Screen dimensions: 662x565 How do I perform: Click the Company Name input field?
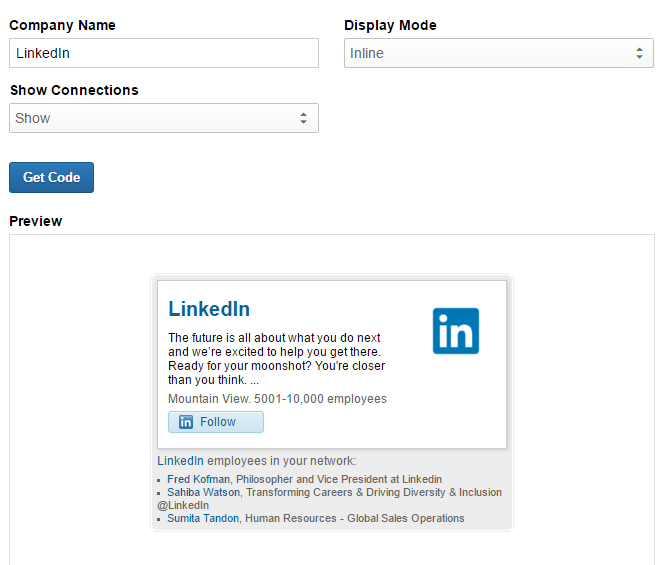point(164,53)
